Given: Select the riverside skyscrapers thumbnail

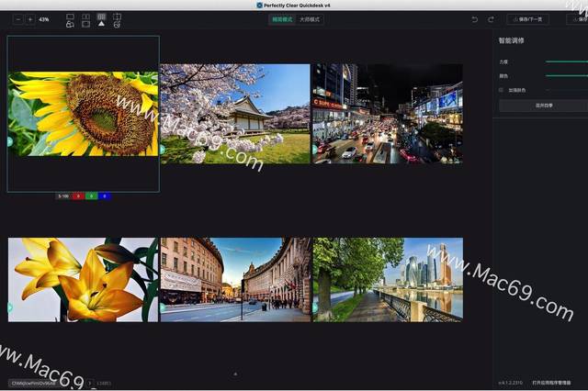Looking at the screenshot, I should [388, 280].
